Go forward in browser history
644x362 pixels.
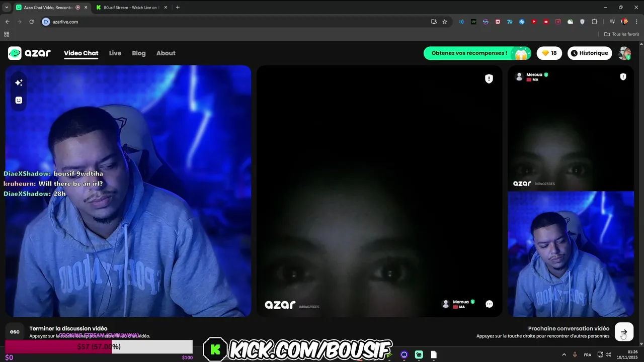(19, 22)
